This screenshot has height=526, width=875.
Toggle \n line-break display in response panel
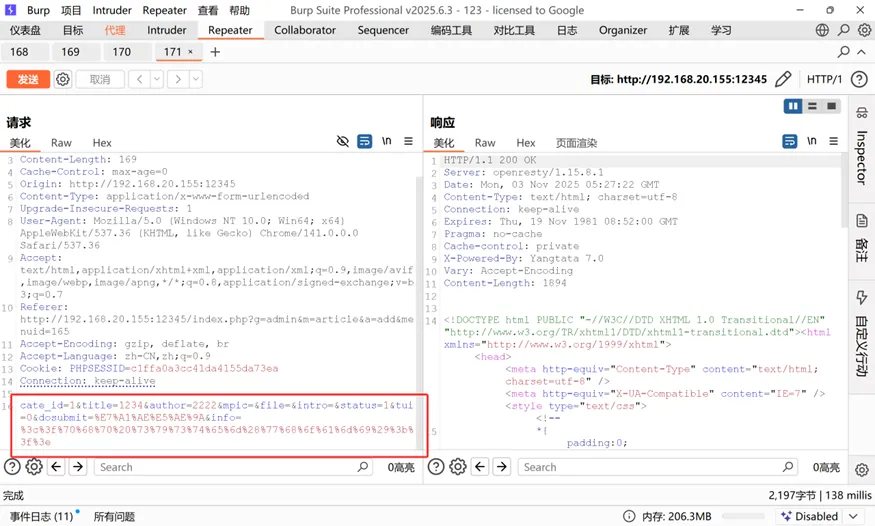click(812, 142)
